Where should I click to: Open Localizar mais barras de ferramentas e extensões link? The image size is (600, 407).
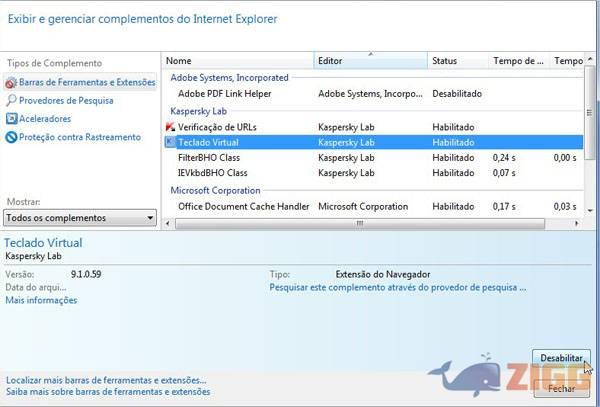click(106, 380)
